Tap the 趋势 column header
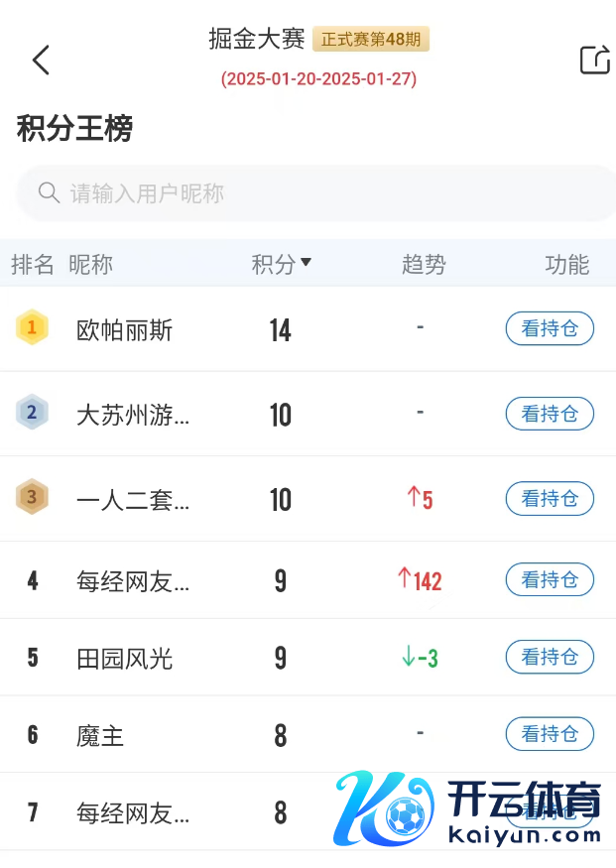The image size is (616, 868). (424, 265)
